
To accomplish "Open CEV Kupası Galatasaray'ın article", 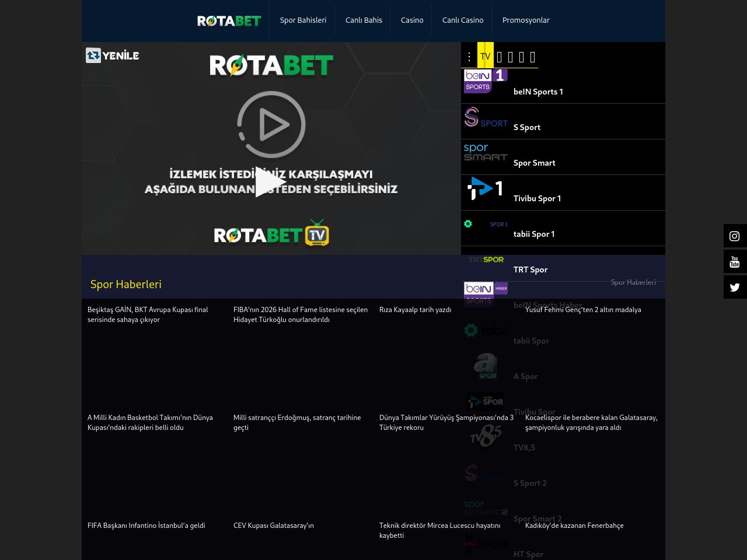I will pyautogui.click(x=274, y=526).
